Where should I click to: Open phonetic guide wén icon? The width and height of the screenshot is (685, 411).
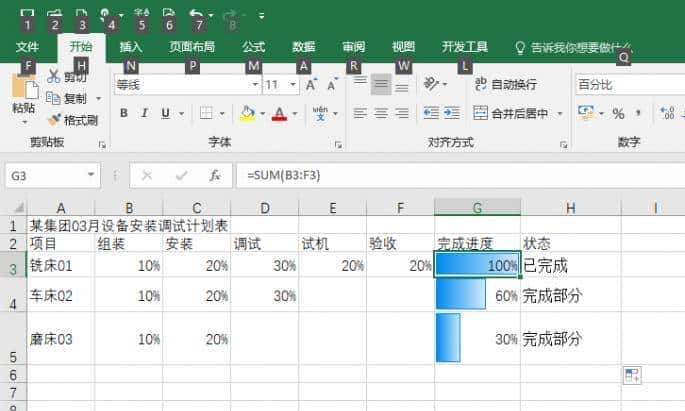point(320,113)
